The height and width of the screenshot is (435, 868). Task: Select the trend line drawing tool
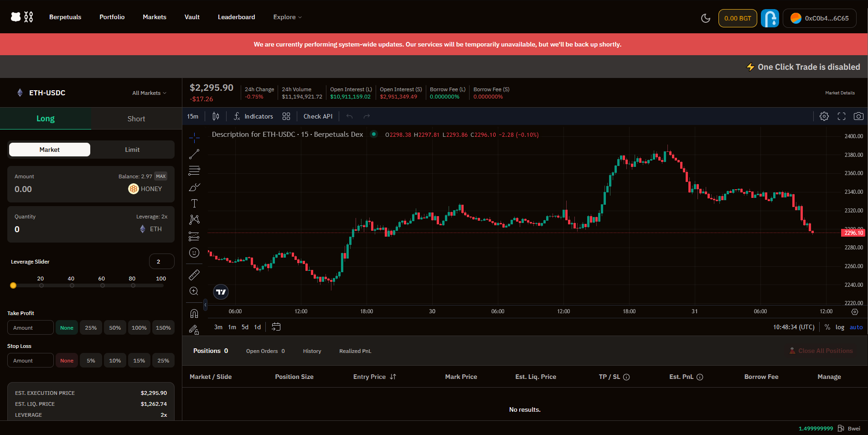(194, 154)
